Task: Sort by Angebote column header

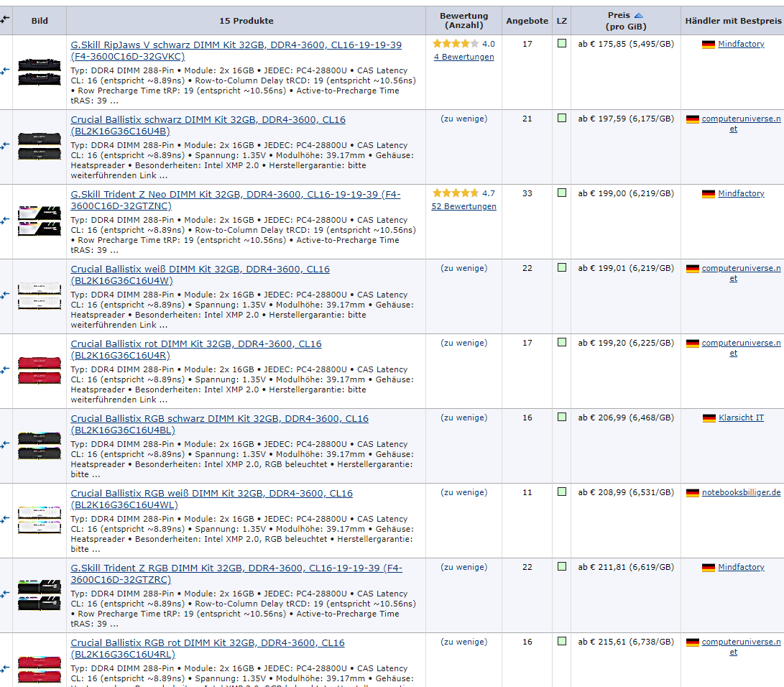Action: point(527,21)
